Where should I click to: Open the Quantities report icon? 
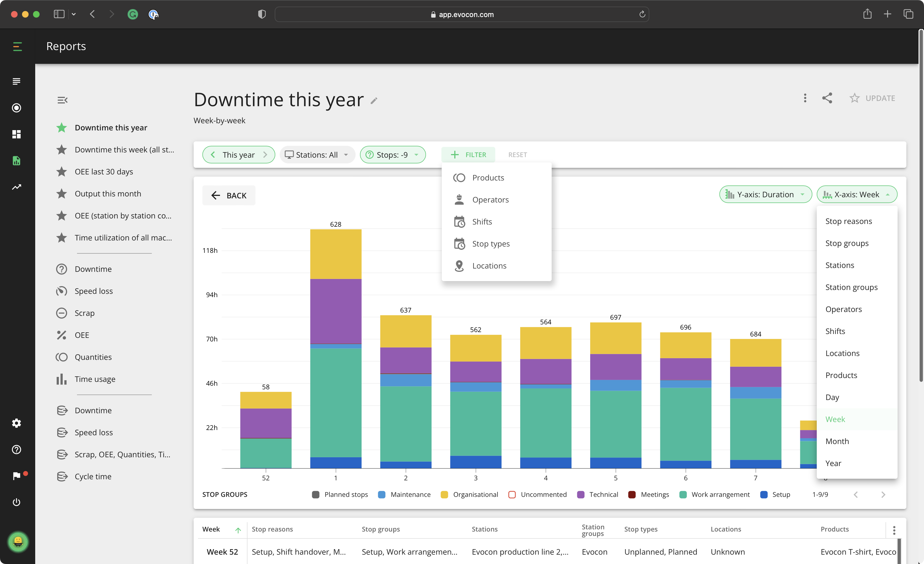pyautogui.click(x=62, y=357)
